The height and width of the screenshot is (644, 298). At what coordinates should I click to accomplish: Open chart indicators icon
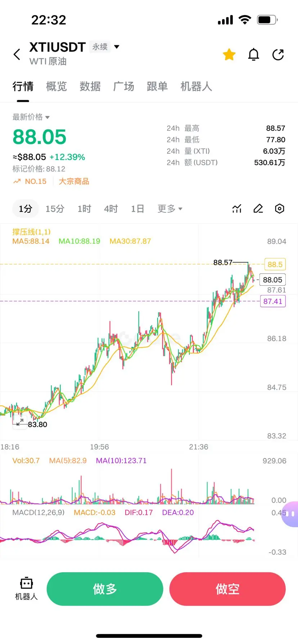click(237, 208)
